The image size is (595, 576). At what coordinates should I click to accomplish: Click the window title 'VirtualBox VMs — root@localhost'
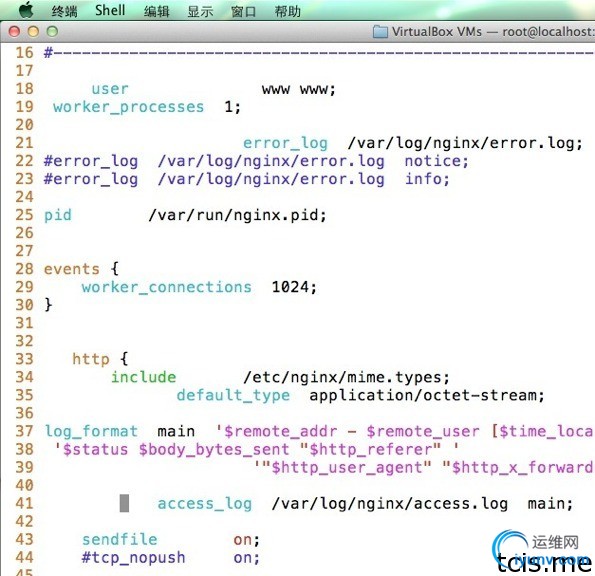(493, 31)
